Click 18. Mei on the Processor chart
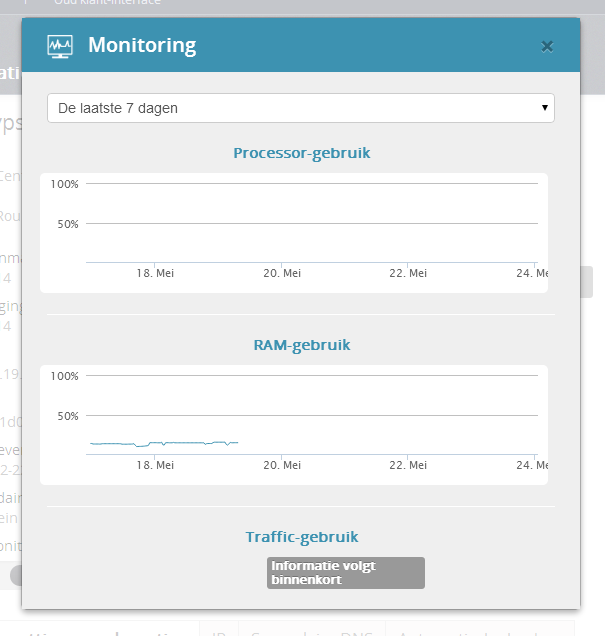 tap(155, 273)
